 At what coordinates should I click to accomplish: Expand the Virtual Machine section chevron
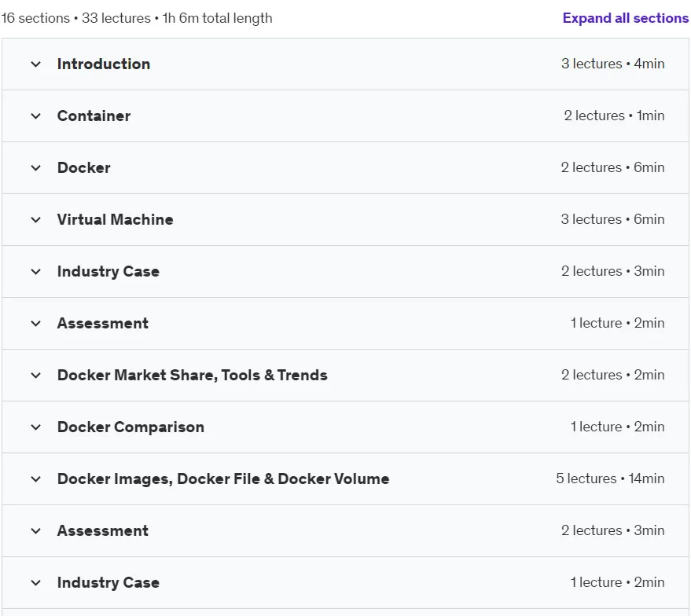pyautogui.click(x=35, y=220)
